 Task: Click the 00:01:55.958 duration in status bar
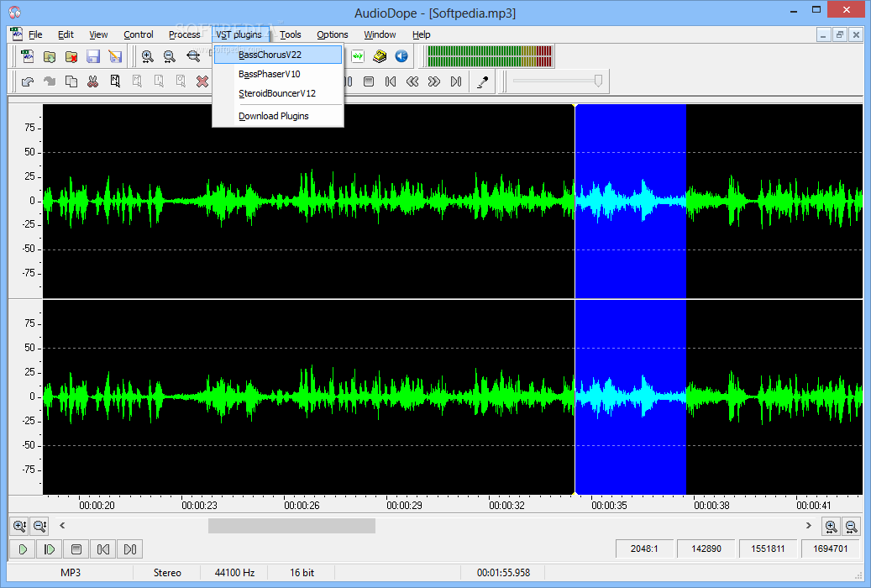503,572
